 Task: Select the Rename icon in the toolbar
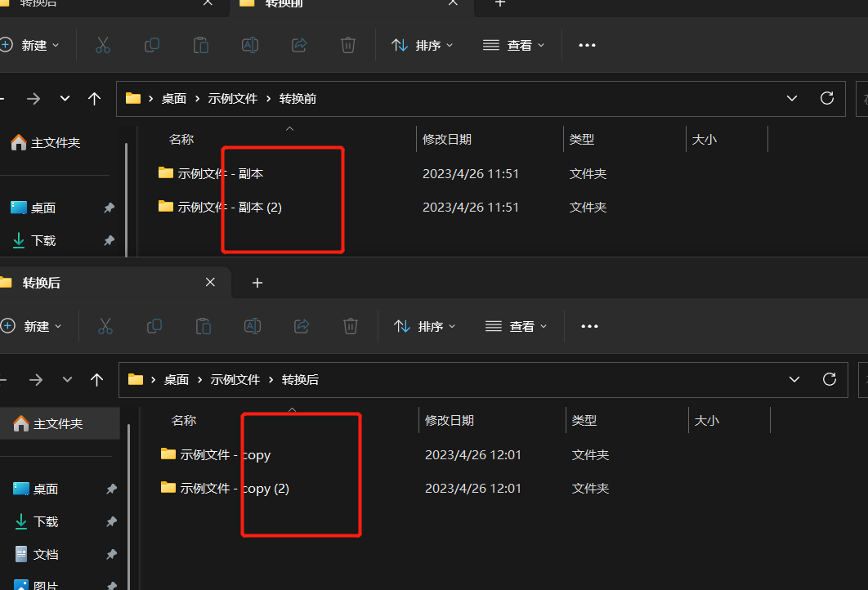(249, 45)
